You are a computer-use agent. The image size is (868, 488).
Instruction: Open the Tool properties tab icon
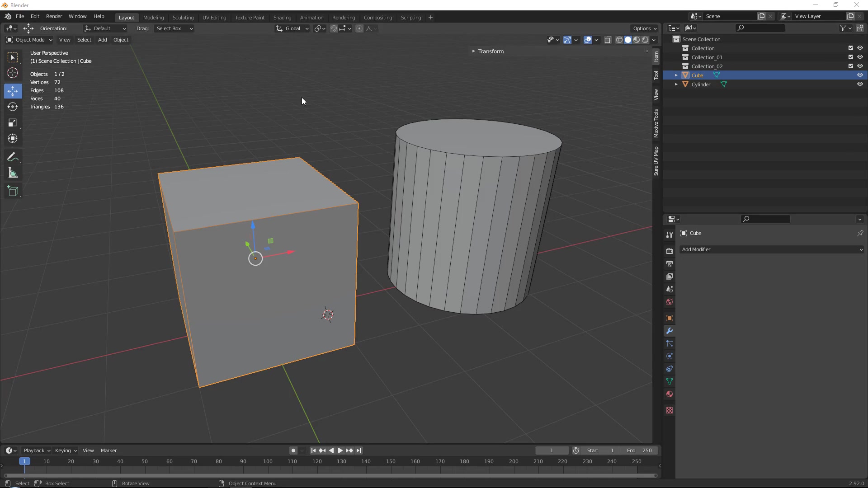(x=670, y=235)
